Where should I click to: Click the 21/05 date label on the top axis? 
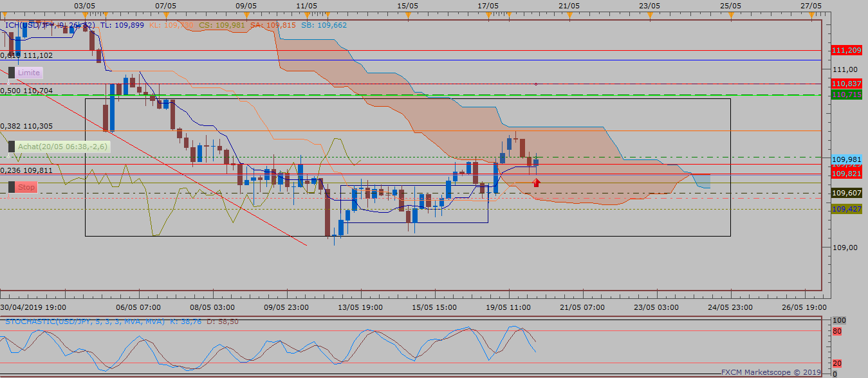point(569,5)
